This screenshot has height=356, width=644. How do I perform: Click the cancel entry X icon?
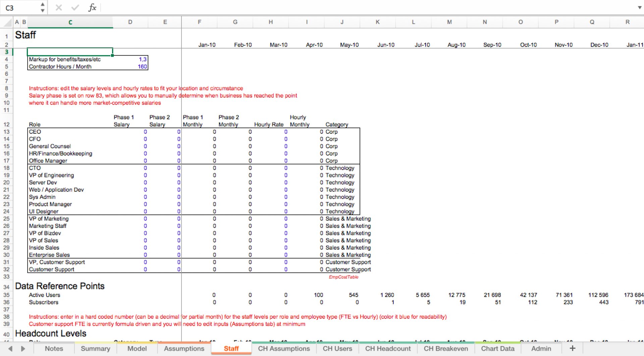pyautogui.click(x=59, y=7)
